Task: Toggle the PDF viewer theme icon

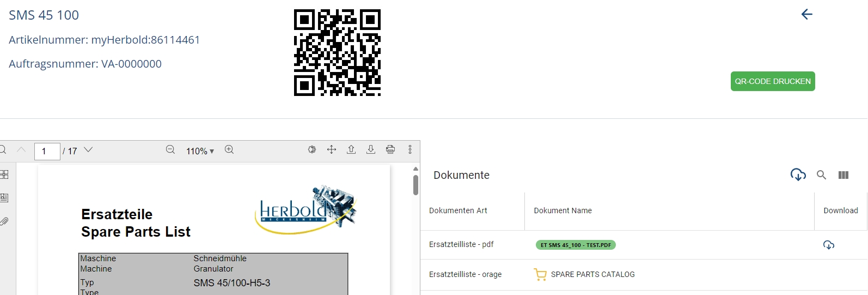Action: coord(312,150)
